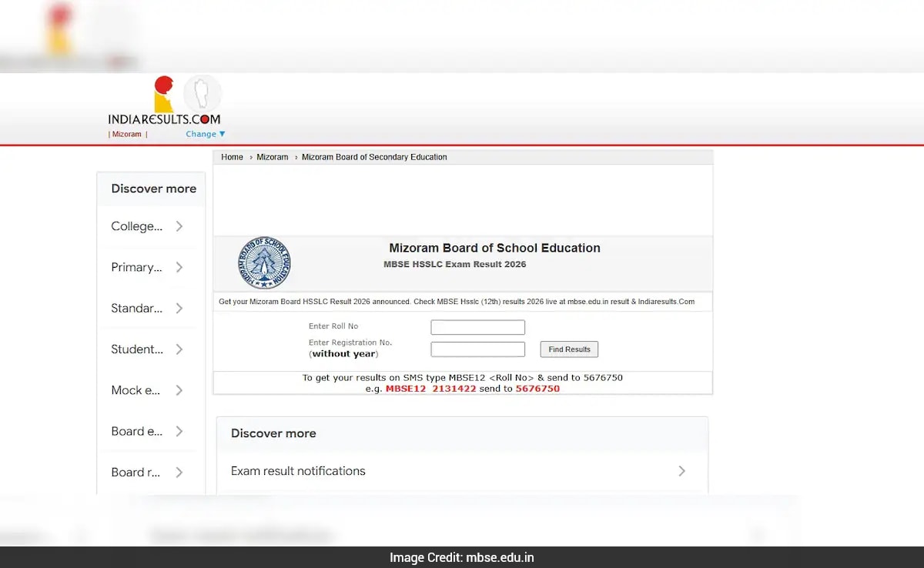Screen dimensions: 924x568
Task: Open the Exam result notifications link
Action: click(x=297, y=470)
